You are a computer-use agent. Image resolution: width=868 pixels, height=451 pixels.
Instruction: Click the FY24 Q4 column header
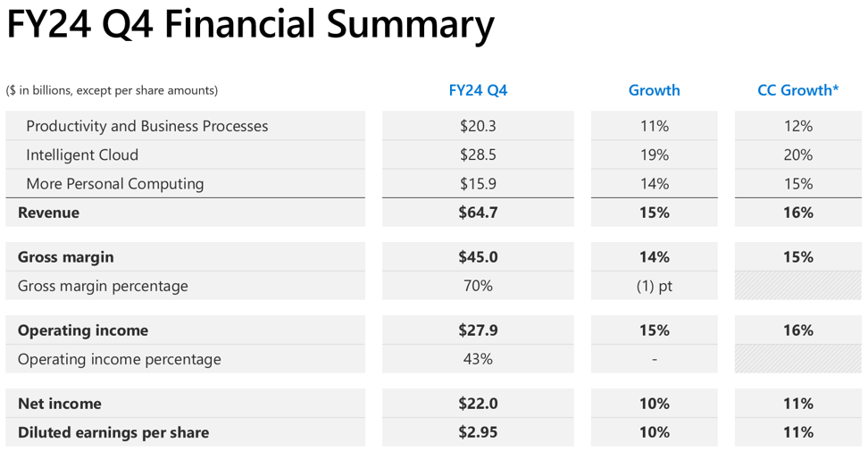478,90
